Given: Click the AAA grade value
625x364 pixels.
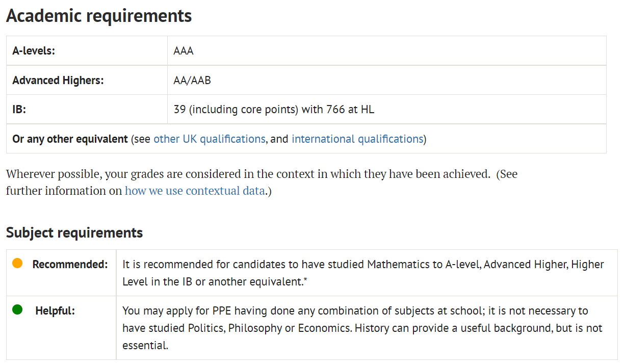Looking at the screenshot, I should pyautogui.click(x=184, y=51).
